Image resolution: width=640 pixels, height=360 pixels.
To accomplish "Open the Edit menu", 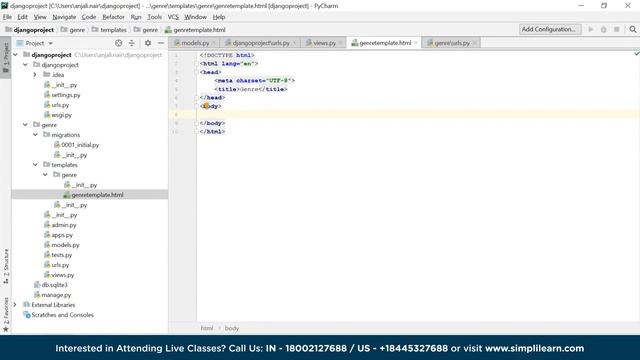I will tap(22, 17).
